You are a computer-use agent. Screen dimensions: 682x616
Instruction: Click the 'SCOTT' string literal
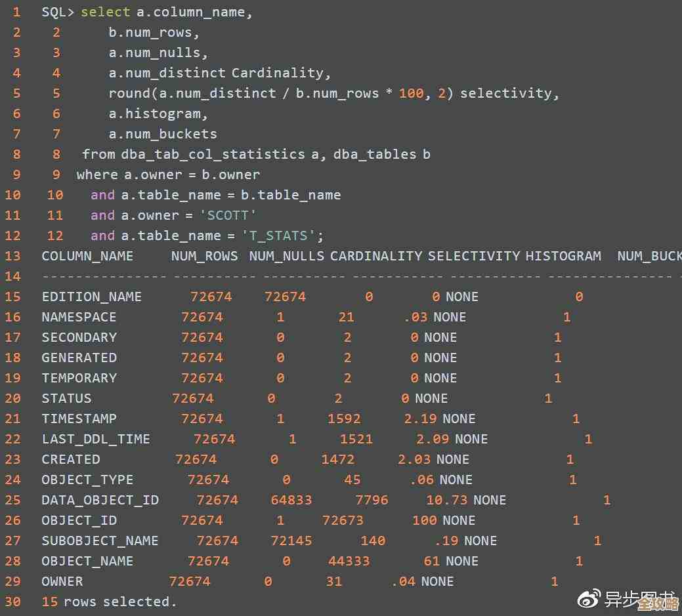click(228, 215)
